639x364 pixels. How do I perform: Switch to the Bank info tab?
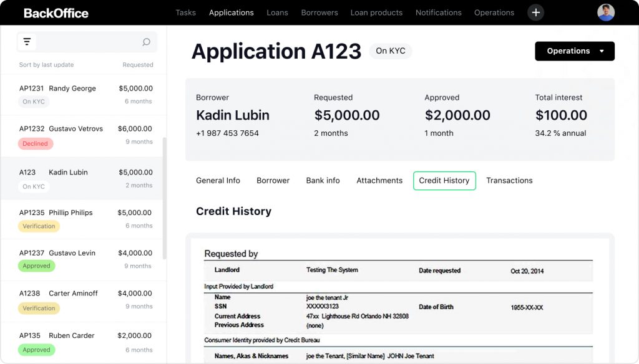point(323,180)
